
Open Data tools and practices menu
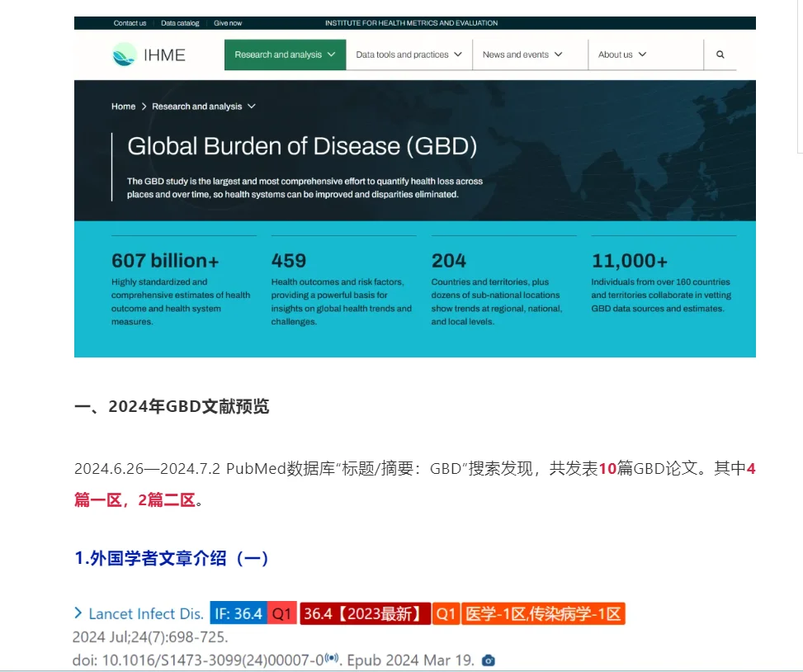pos(409,54)
